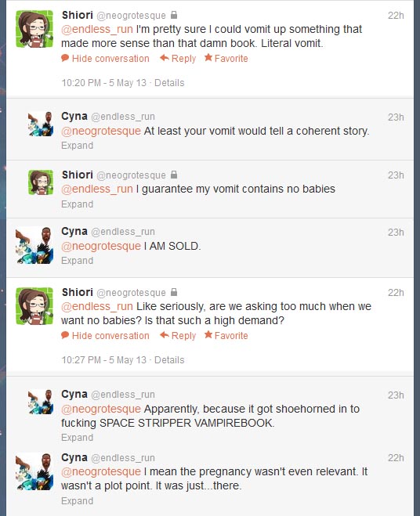Click the Reply arrow icon on the 10:20 PM tweet

tap(165, 58)
